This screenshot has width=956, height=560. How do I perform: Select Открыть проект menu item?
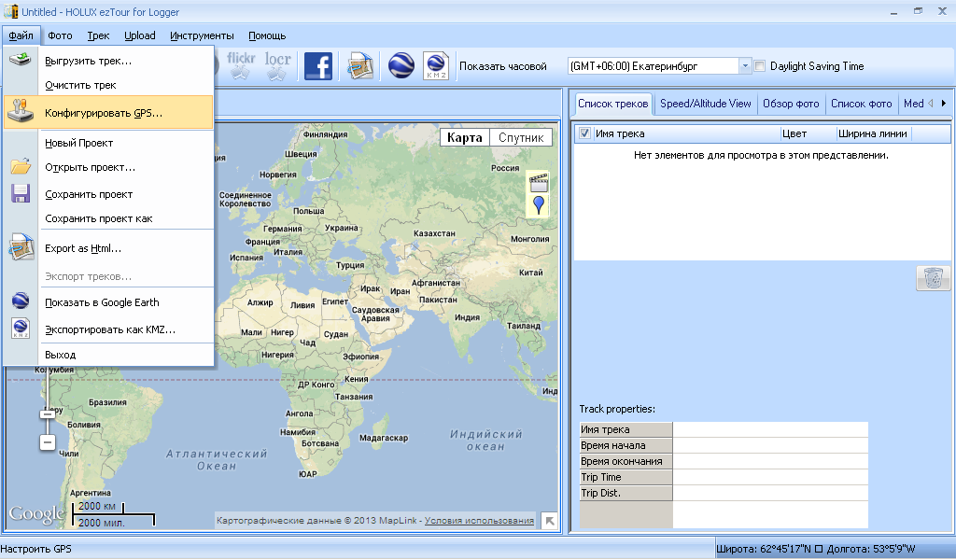point(108,167)
